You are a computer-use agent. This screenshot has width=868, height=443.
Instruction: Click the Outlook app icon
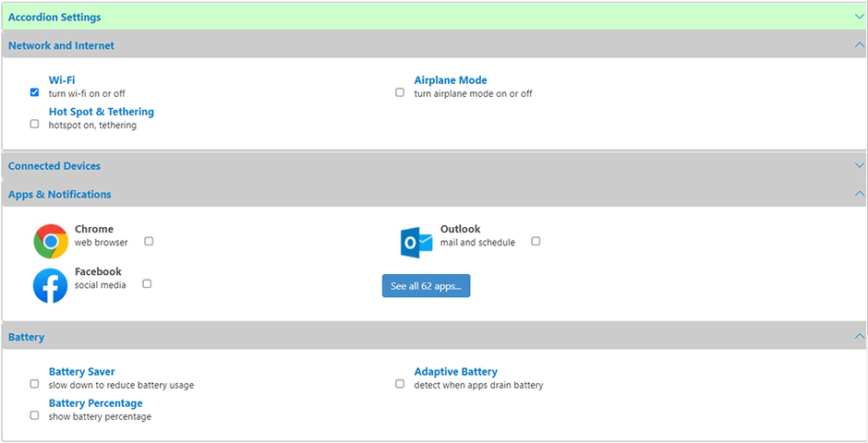pyautogui.click(x=416, y=242)
